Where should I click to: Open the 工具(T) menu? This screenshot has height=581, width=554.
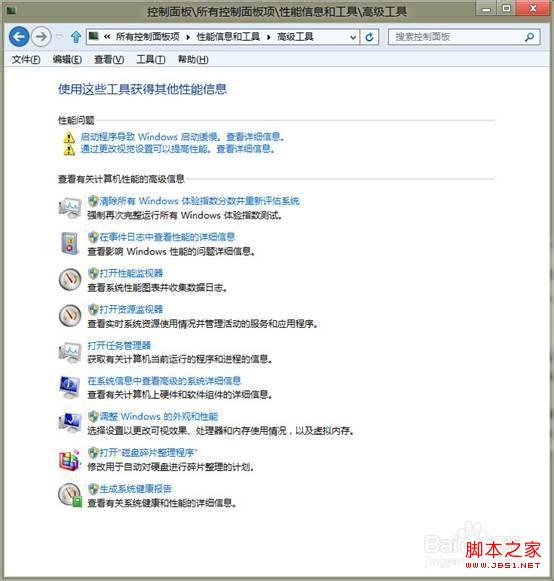151,59
